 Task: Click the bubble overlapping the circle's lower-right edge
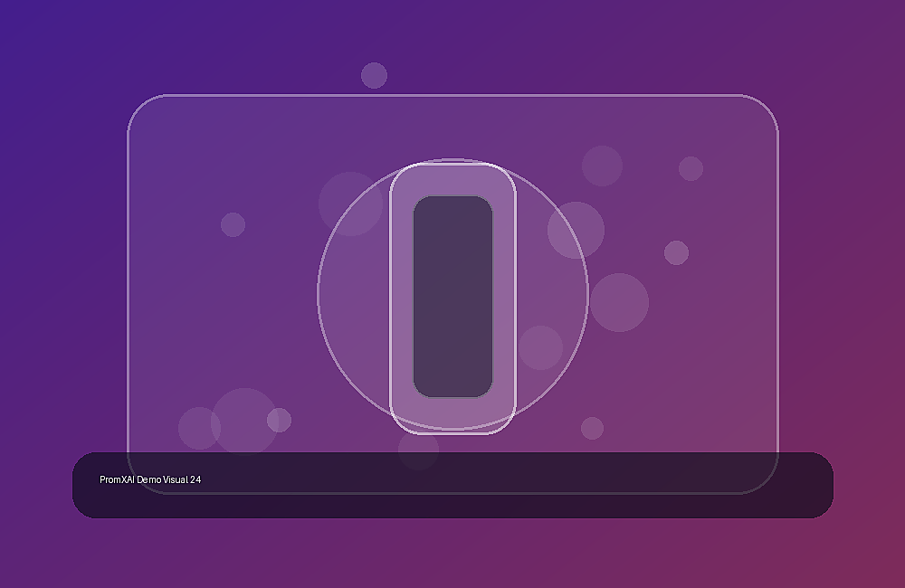pos(541,348)
